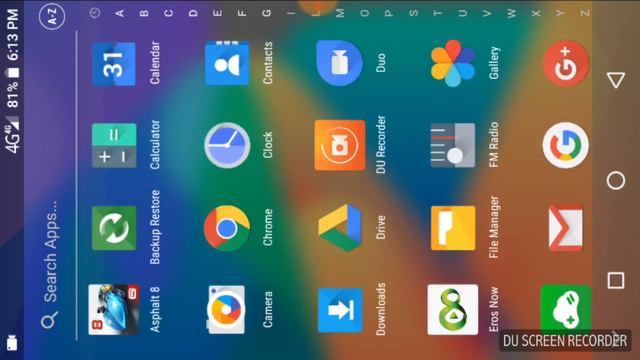This screenshot has height=360, width=640.
Task: Jump to recent apps clock index
Action: pos(95,13)
